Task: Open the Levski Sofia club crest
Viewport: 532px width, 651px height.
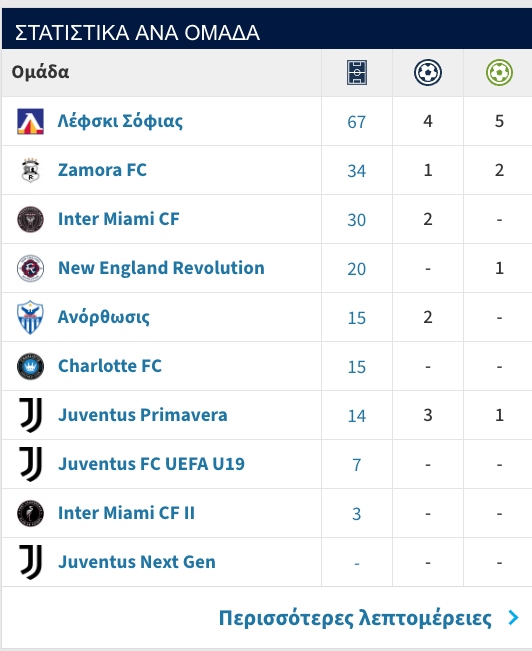Action: [x=30, y=121]
